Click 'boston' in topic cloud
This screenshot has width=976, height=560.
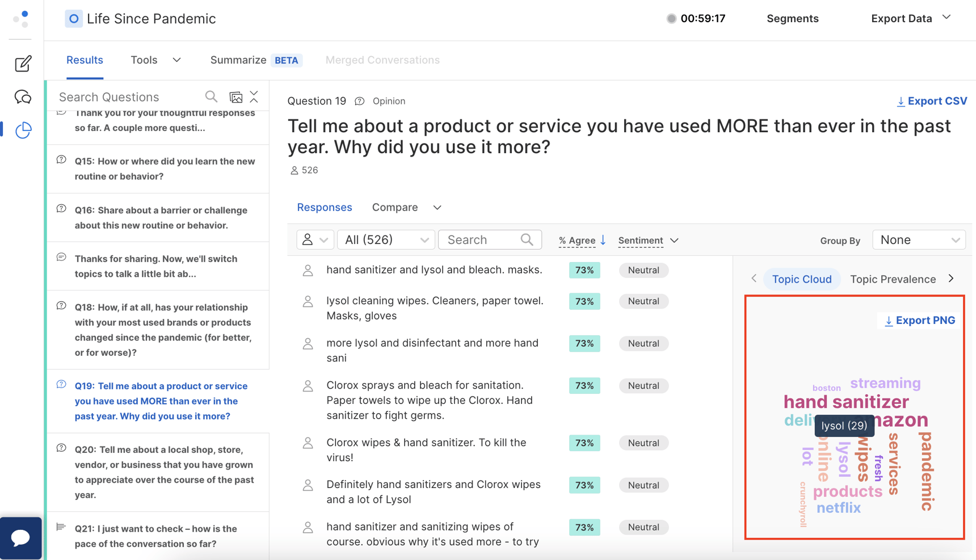click(x=826, y=388)
